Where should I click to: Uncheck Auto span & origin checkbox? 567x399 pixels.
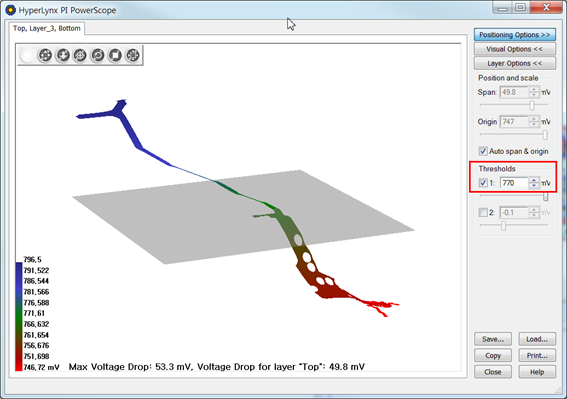[483, 151]
